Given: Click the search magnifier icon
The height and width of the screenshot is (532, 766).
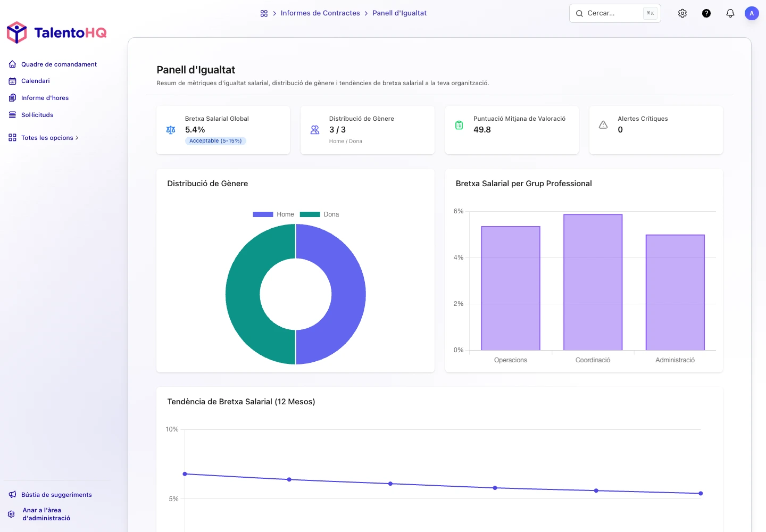Looking at the screenshot, I should coord(579,13).
